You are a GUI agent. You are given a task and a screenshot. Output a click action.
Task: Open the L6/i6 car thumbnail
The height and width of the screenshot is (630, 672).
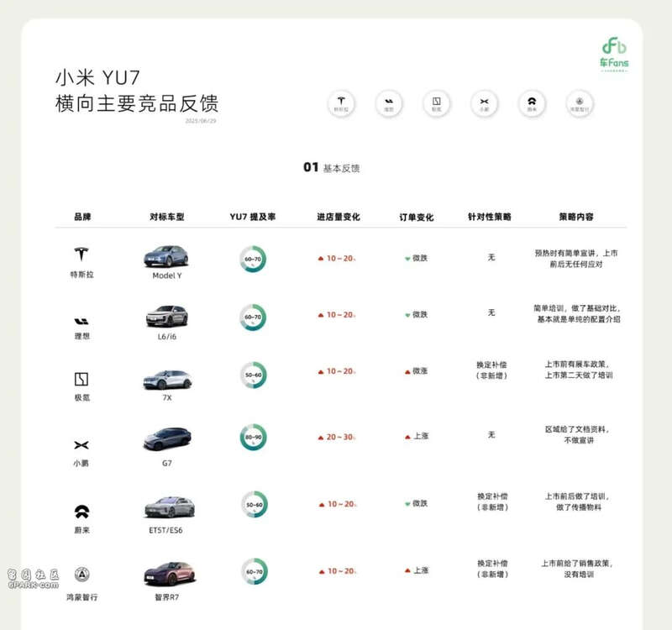tap(166, 317)
